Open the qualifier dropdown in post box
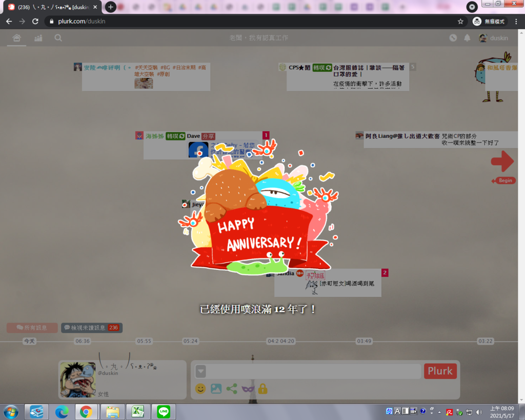 pyautogui.click(x=200, y=371)
